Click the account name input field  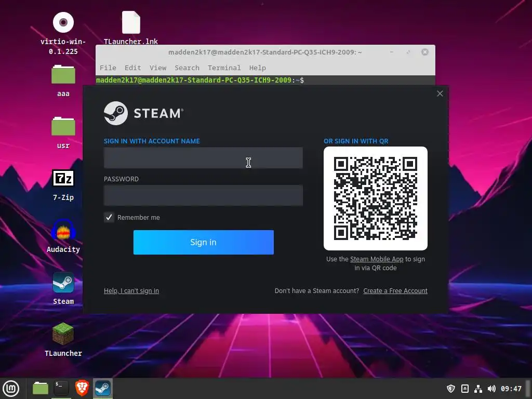pos(203,158)
